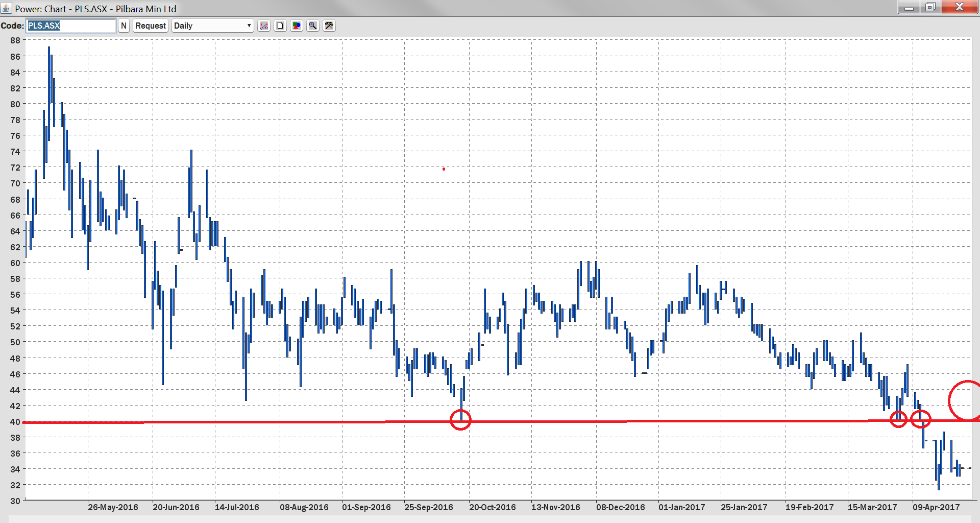Click the 25-Sep-2016 date axis label
The width and height of the screenshot is (980, 523).
429,507
